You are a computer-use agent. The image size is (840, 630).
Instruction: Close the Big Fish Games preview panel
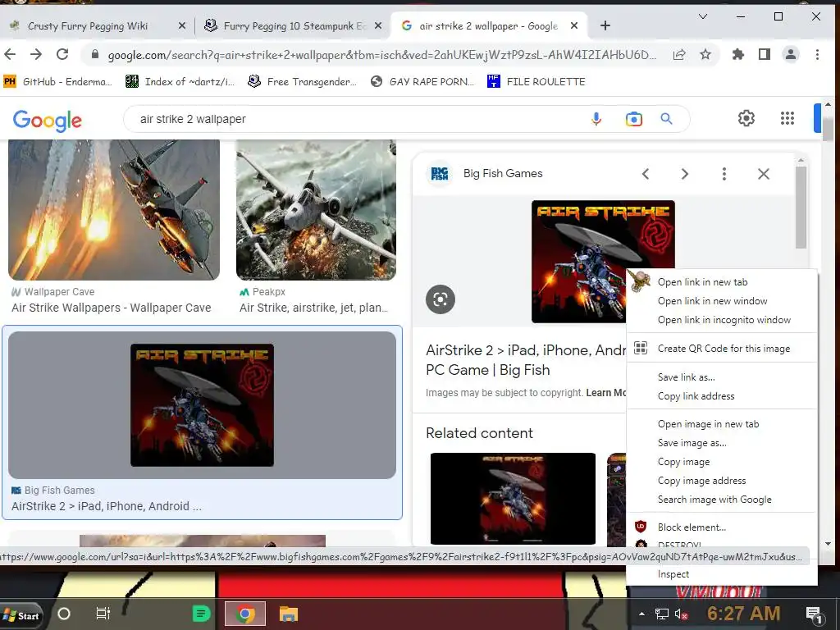click(x=764, y=174)
